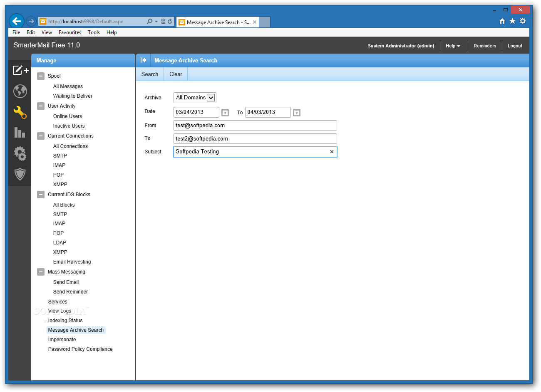Select All Messages under Spool
541x392 pixels.
(68, 86)
